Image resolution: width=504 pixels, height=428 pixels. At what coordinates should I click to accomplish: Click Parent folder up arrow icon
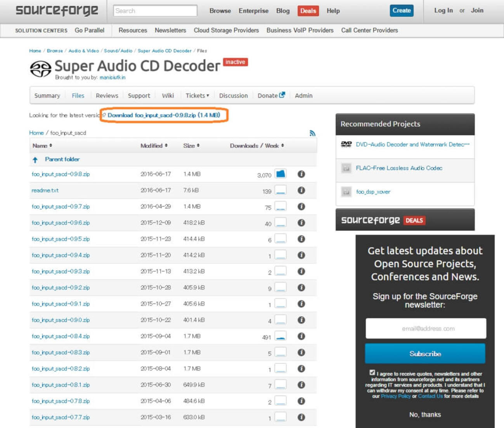tap(35, 160)
